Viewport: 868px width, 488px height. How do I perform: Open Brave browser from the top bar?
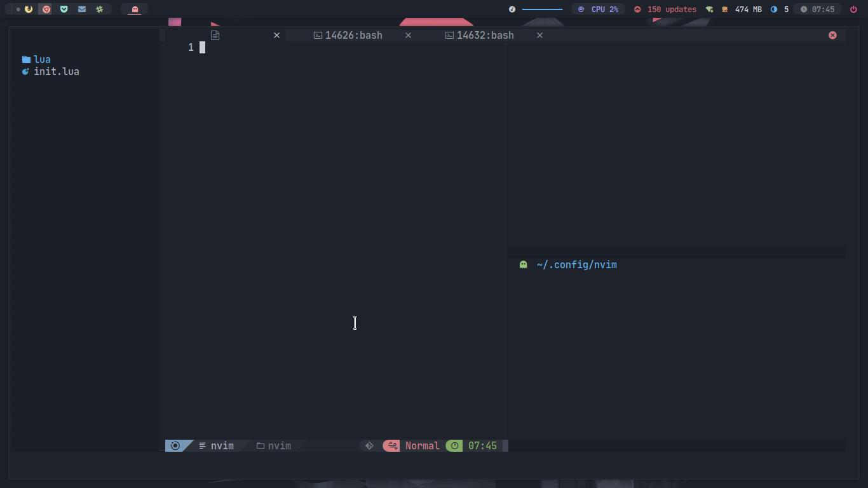coord(46,9)
